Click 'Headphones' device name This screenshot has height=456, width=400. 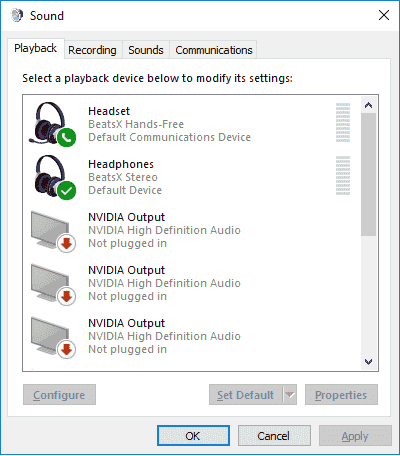[x=121, y=164]
